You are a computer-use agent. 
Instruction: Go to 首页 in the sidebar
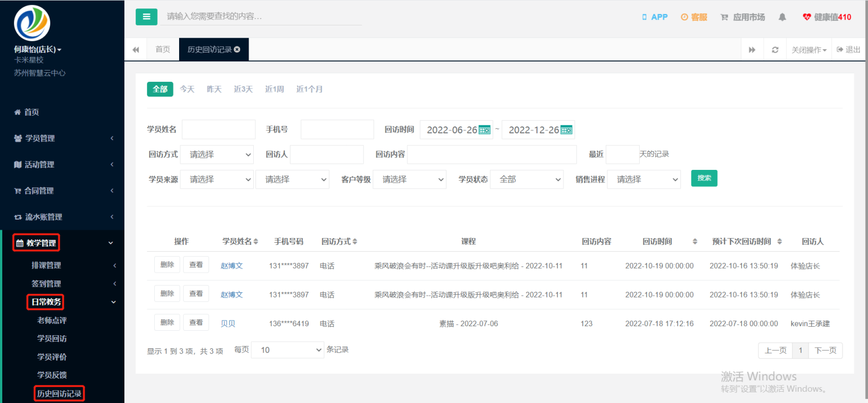[x=27, y=112]
